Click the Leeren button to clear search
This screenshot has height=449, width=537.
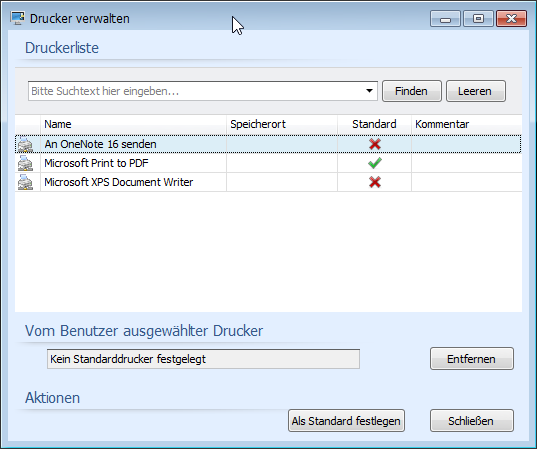click(476, 91)
